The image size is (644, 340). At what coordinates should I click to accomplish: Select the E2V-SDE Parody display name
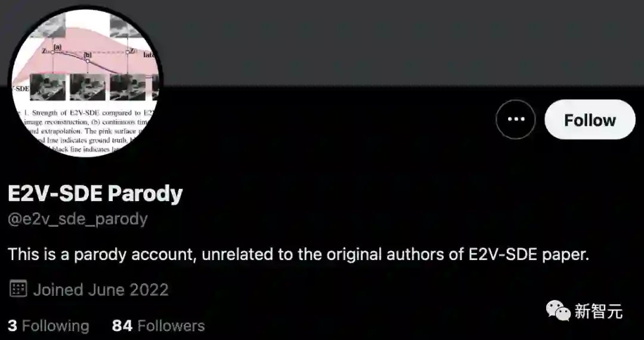click(95, 194)
